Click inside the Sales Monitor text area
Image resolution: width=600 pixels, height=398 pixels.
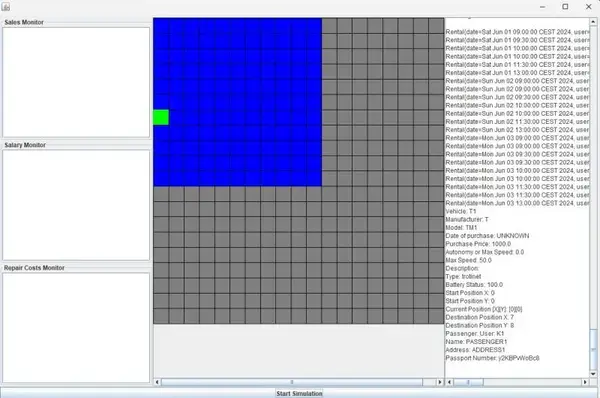point(76,82)
